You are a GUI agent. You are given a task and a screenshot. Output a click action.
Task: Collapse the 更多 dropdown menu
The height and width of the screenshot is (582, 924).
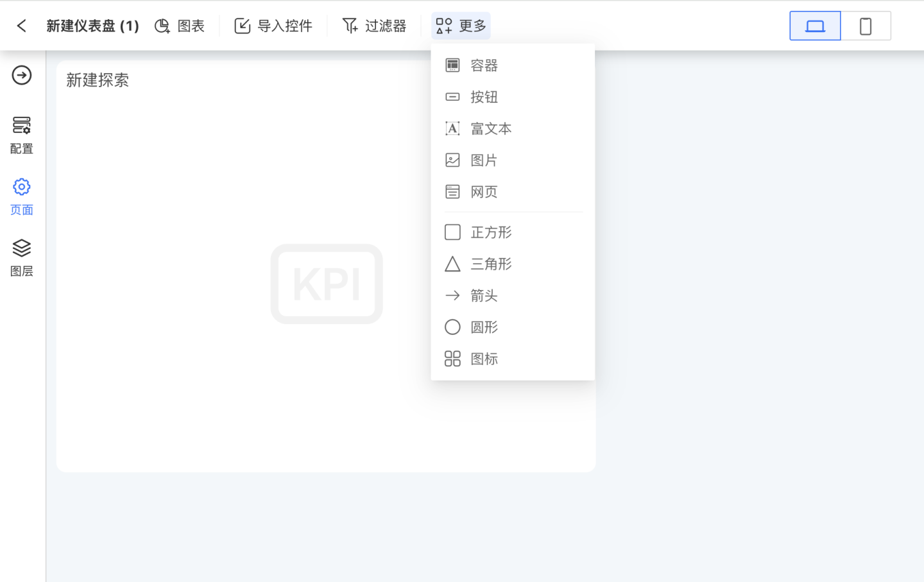coord(461,26)
